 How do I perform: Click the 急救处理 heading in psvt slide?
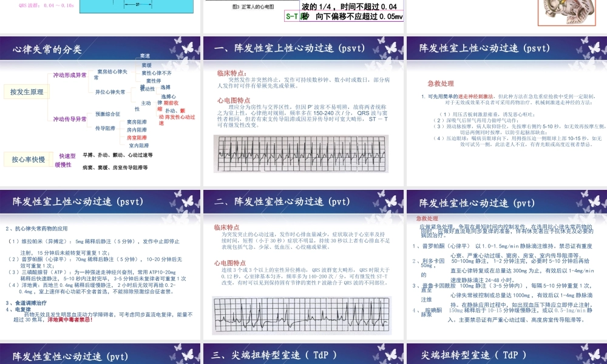[441, 84]
